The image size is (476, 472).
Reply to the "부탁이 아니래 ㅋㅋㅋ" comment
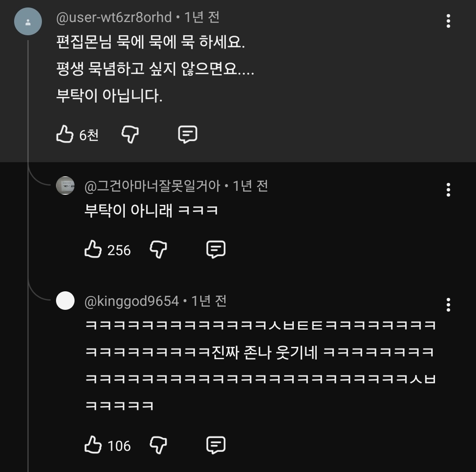pos(216,249)
